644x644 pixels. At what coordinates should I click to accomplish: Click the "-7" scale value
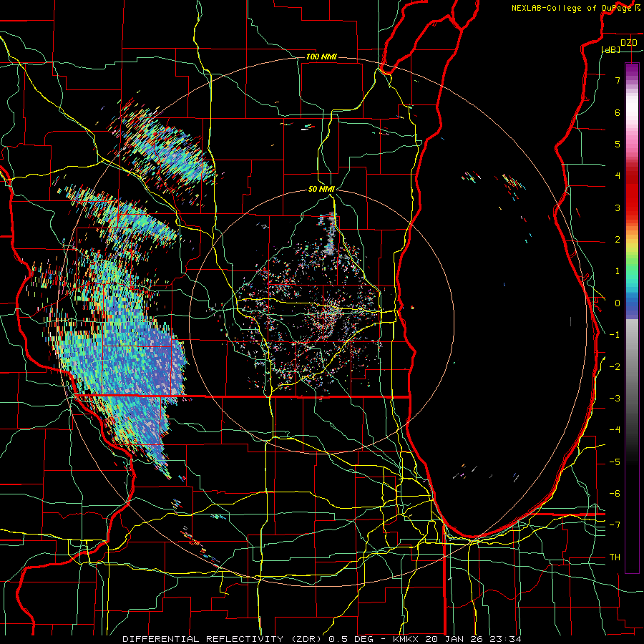615,525
